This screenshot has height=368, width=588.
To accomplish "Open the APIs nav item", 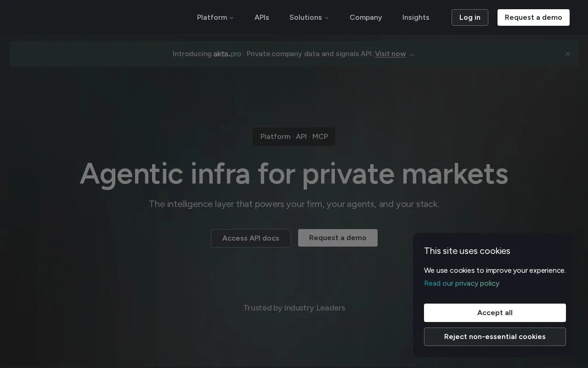I will coord(262,17).
